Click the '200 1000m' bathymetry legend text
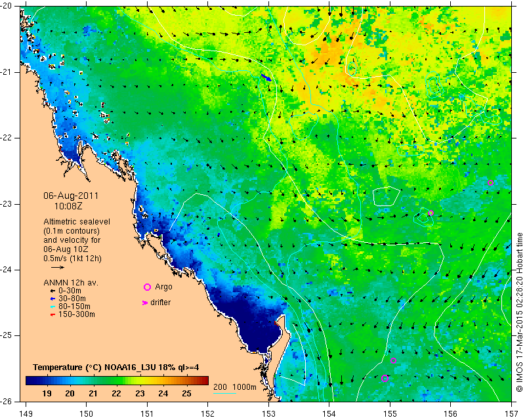 pyautogui.click(x=235, y=387)
